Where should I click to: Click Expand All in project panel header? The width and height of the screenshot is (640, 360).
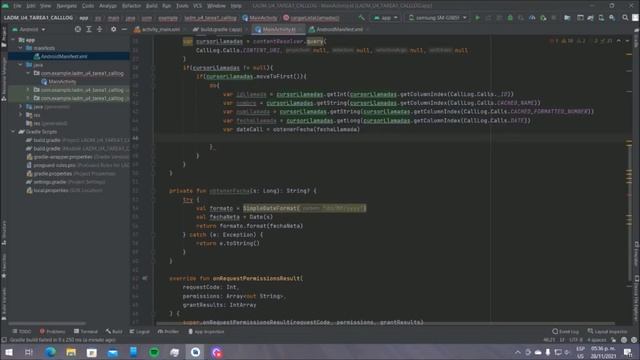tap(89, 29)
